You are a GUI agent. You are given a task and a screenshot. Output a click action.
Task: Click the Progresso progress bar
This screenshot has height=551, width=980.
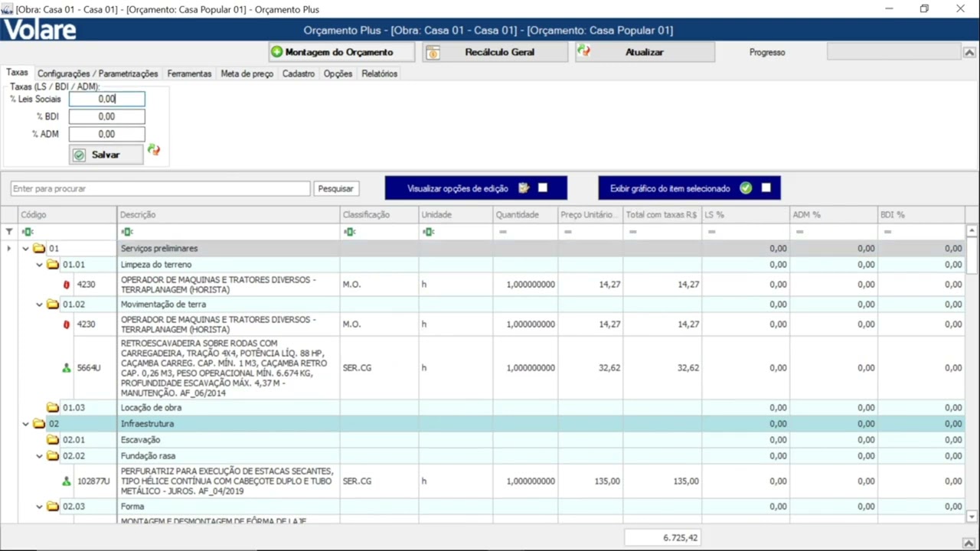pos(893,52)
